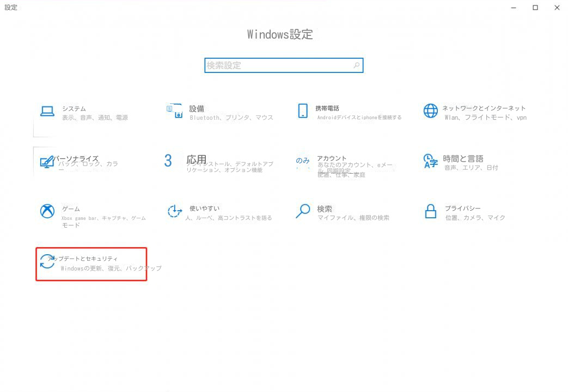Open the 使いやすい accessibility icon
This screenshot has height=392, width=568.
pyautogui.click(x=175, y=211)
